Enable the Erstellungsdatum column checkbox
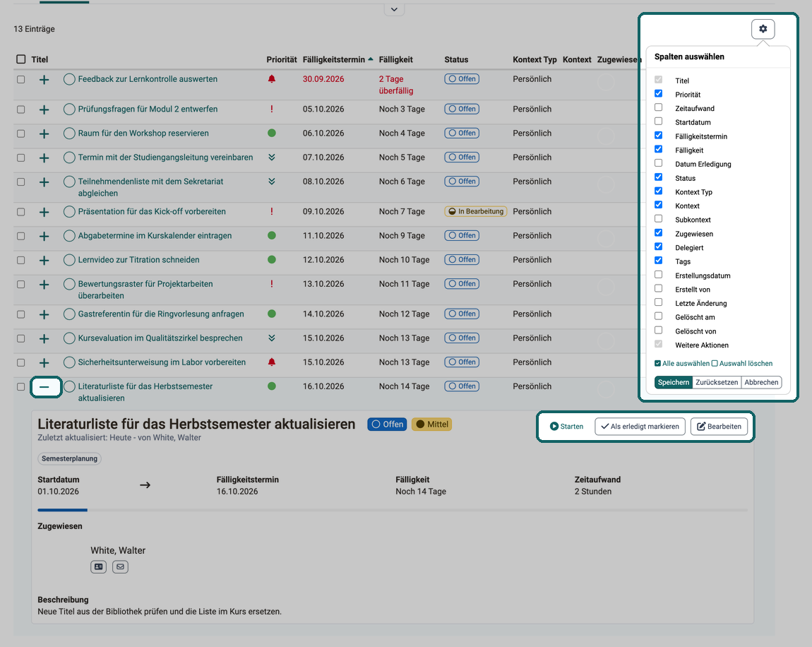Image resolution: width=812 pixels, height=647 pixels. click(658, 275)
